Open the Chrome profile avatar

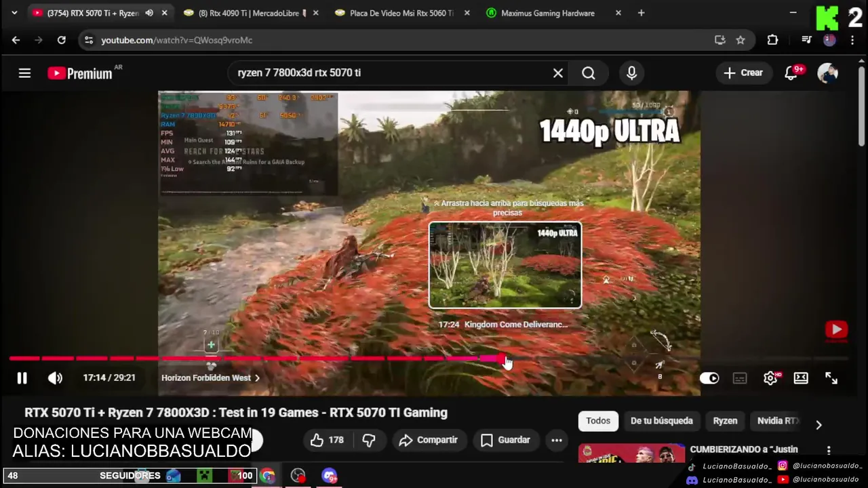click(829, 40)
